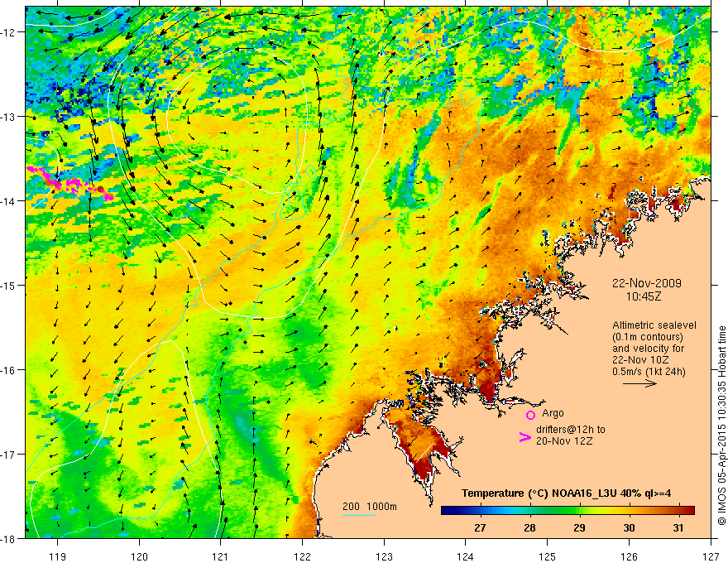728x563 pixels.
Task: Click the longitude label 123
Action: click(x=384, y=556)
